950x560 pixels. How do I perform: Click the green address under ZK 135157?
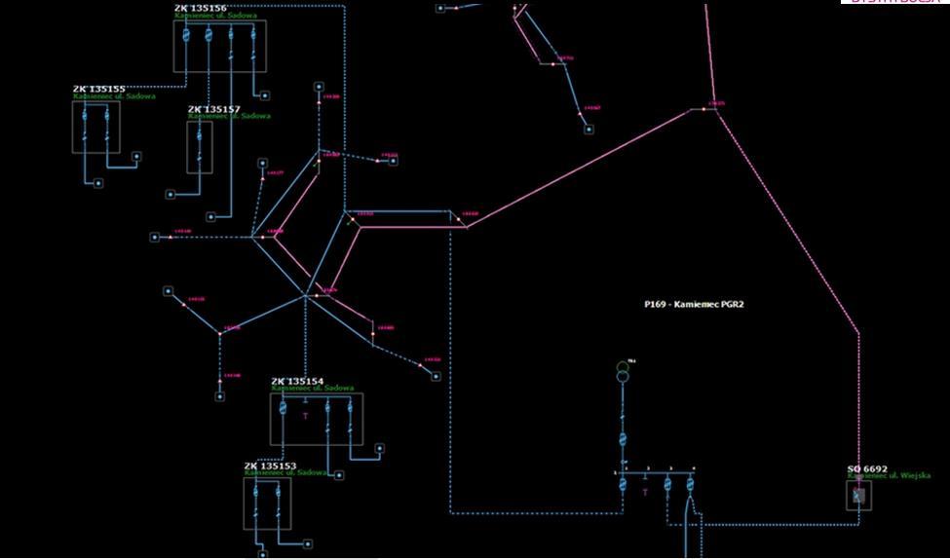(x=229, y=116)
